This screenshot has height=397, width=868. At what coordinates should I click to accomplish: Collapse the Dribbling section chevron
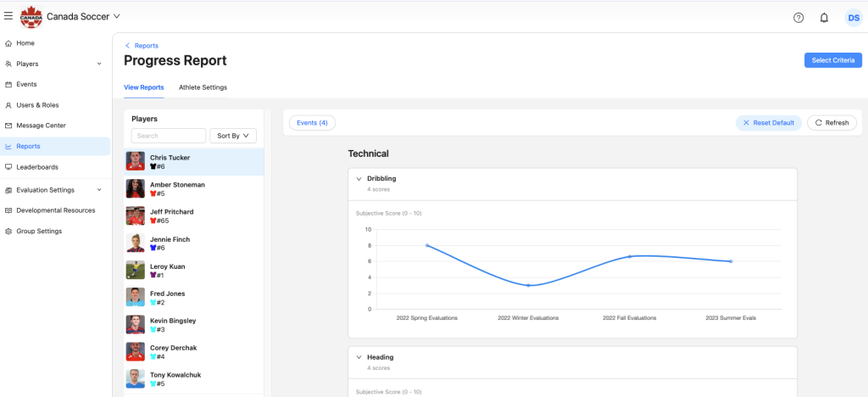point(359,179)
